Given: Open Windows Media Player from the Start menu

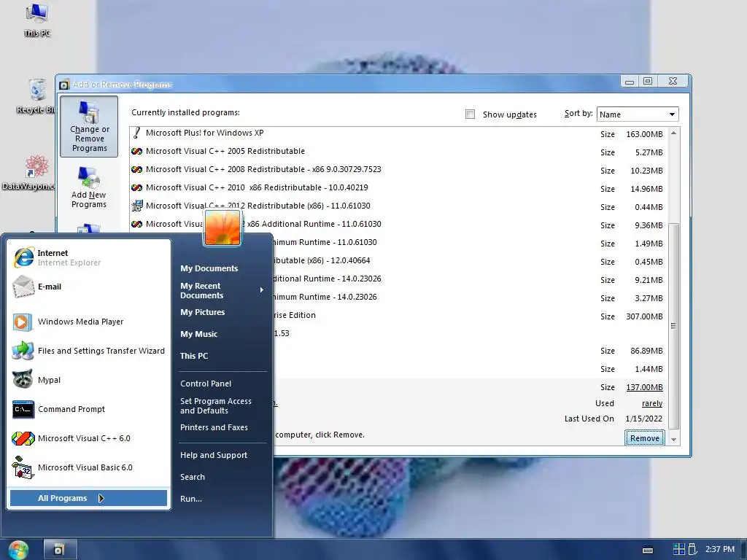Looking at the screenshot, I should (88, 322).
